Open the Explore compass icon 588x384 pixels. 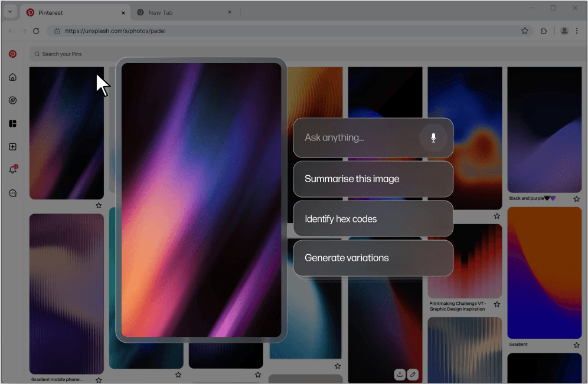[x=13, y=100]
